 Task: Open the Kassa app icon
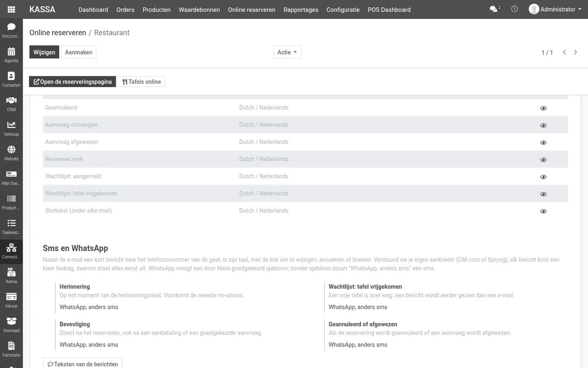click(11, 276)
